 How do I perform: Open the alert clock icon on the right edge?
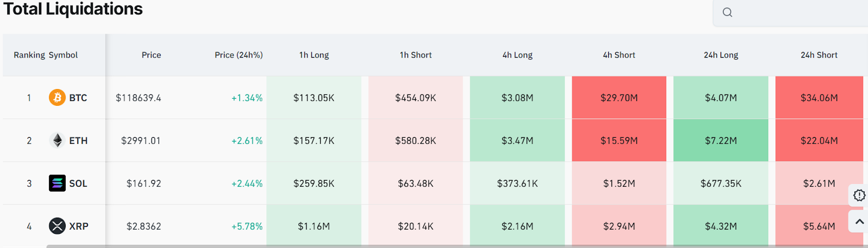[x=859, y=195]
